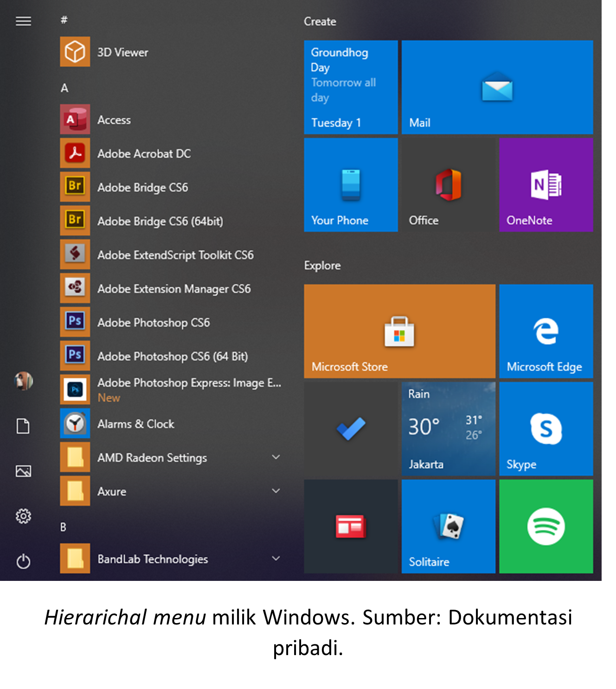Expand the AMD Radeon Settings folder chevron

(276, 457)
